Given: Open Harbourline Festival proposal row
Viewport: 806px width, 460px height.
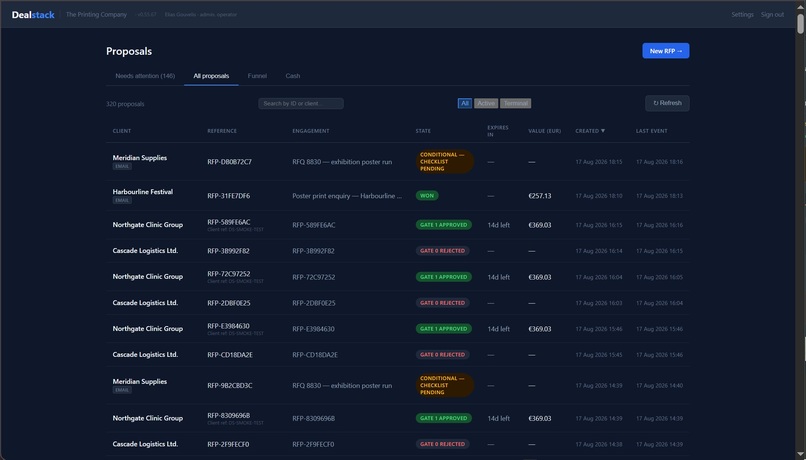Looking at the screenshot, I should point(397,196).
